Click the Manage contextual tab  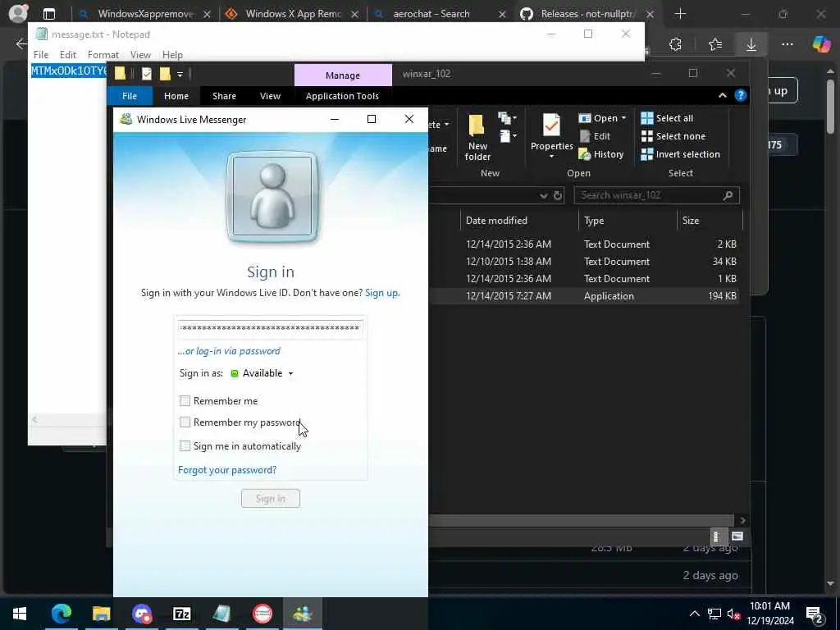pos(343,75)
